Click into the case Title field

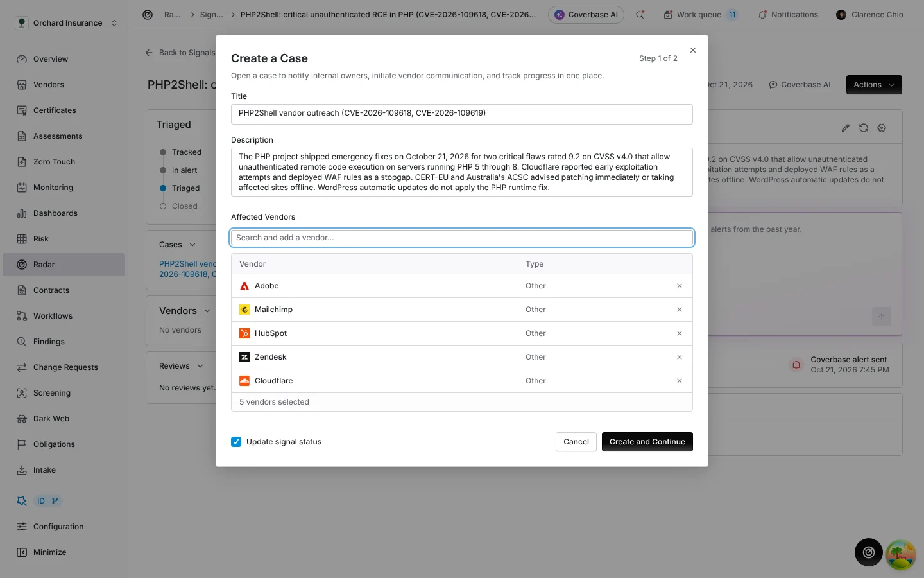click(x=462, y=114)
